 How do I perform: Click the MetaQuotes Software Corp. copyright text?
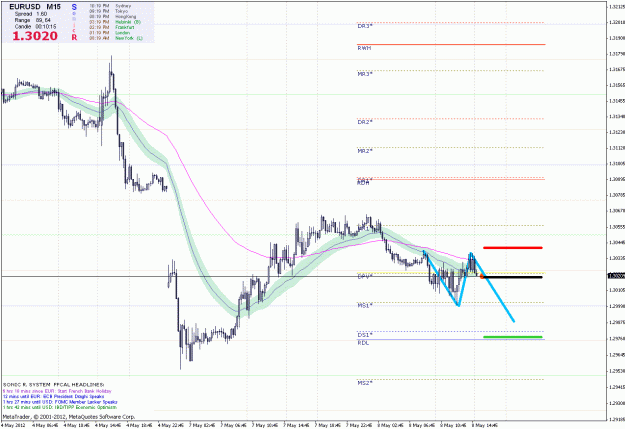pyautogui.click(x=69, y=417)
